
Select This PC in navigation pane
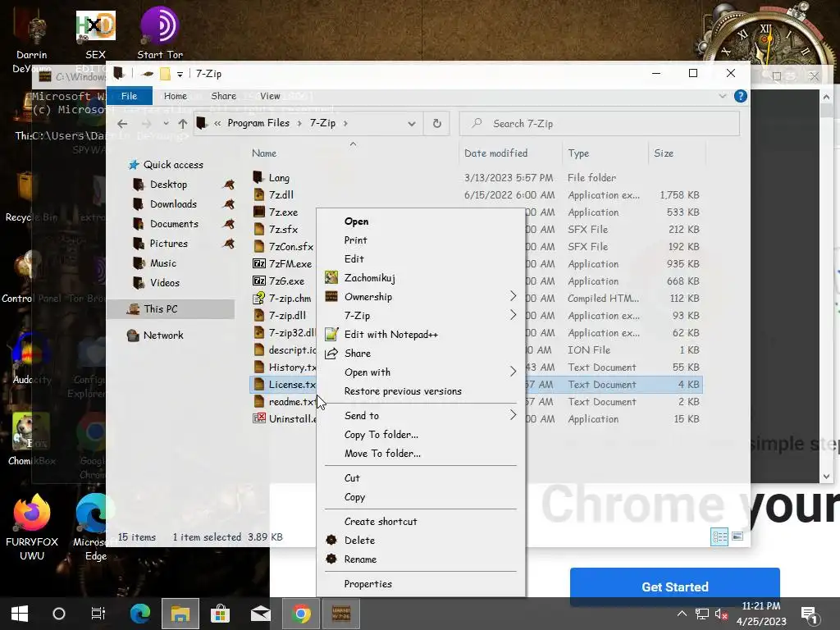click(171, 309)
